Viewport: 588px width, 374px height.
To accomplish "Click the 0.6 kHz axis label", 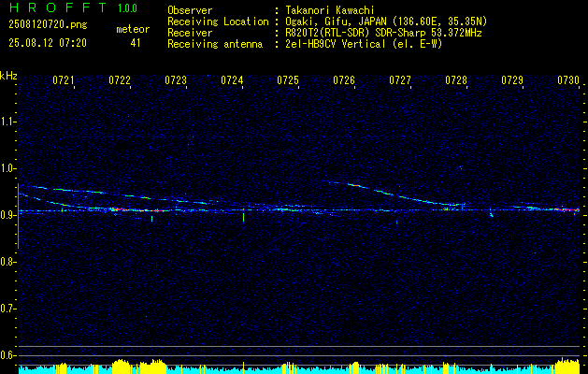I will pos(7,355).
